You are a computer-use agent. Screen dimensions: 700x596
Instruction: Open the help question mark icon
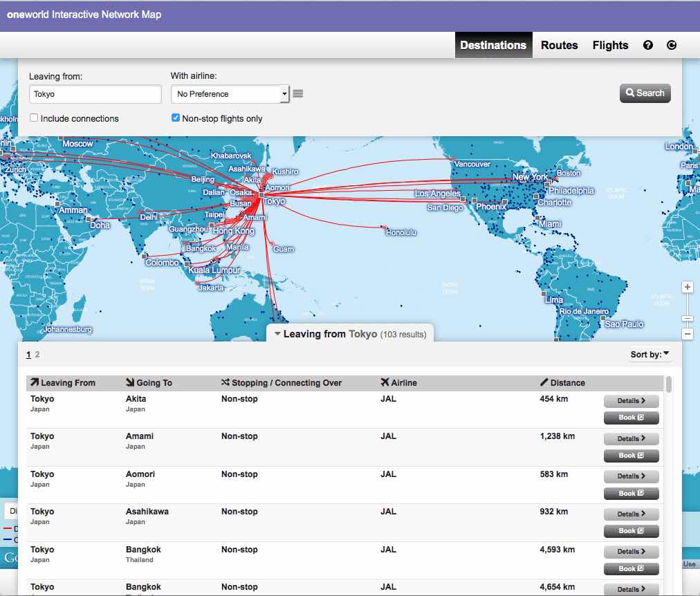(x=647, y=45)
